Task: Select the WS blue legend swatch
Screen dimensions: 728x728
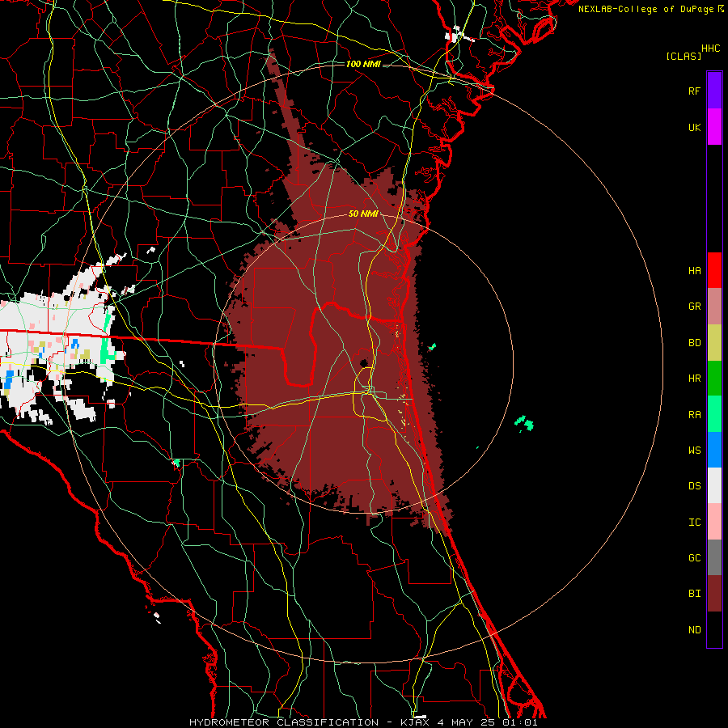Action: point(714,450)
